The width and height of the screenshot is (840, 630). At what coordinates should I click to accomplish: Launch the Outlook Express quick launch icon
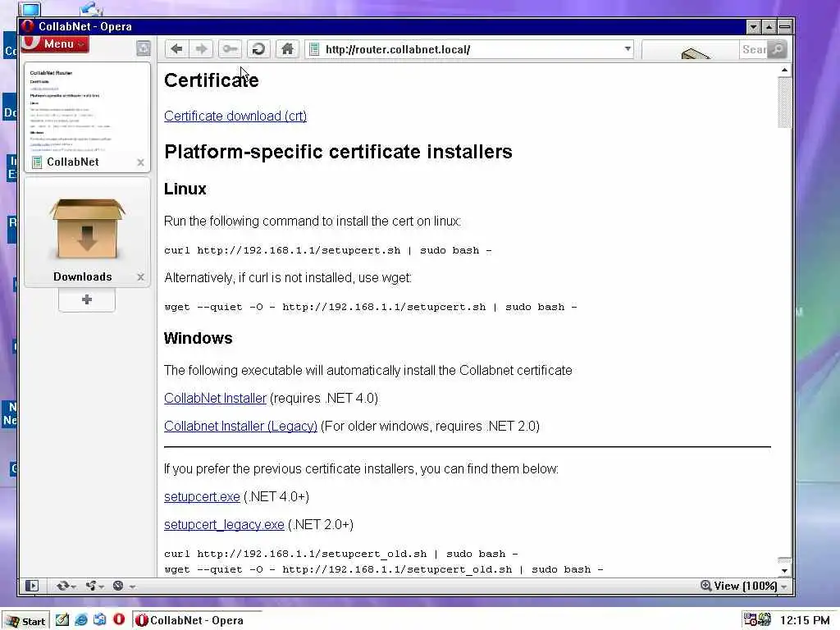(x=99, y=620)
